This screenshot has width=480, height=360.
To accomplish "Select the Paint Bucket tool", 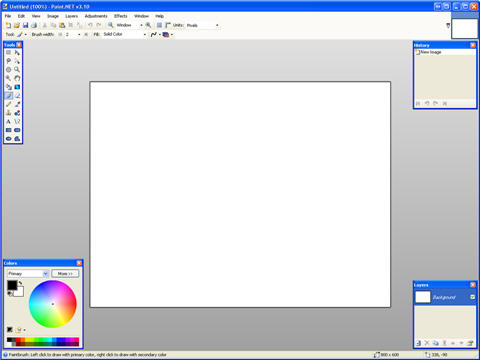I will [9, 87].
